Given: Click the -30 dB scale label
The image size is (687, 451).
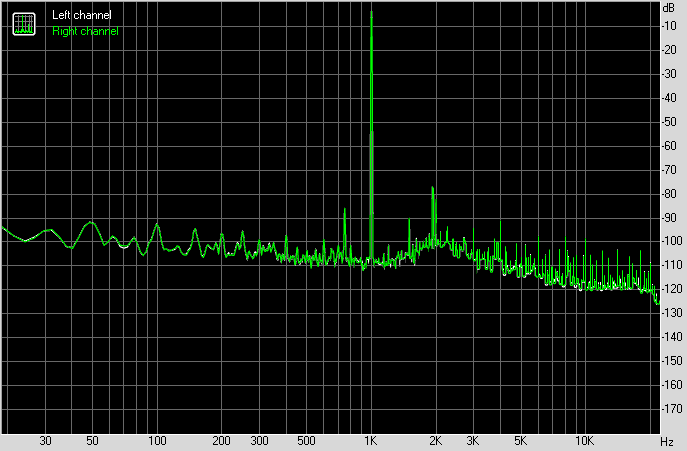Looking at the screenshot, I should [670, 74].
